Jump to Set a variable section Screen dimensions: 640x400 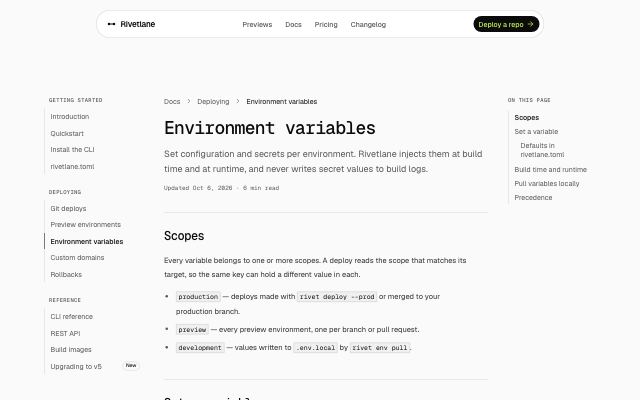click(536, 132)
